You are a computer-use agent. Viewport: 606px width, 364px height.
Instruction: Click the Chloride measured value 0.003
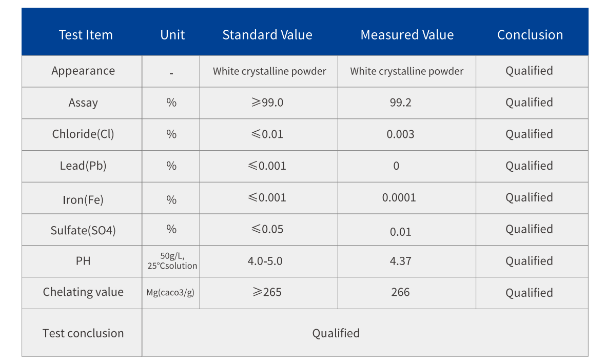coord(400,134)
